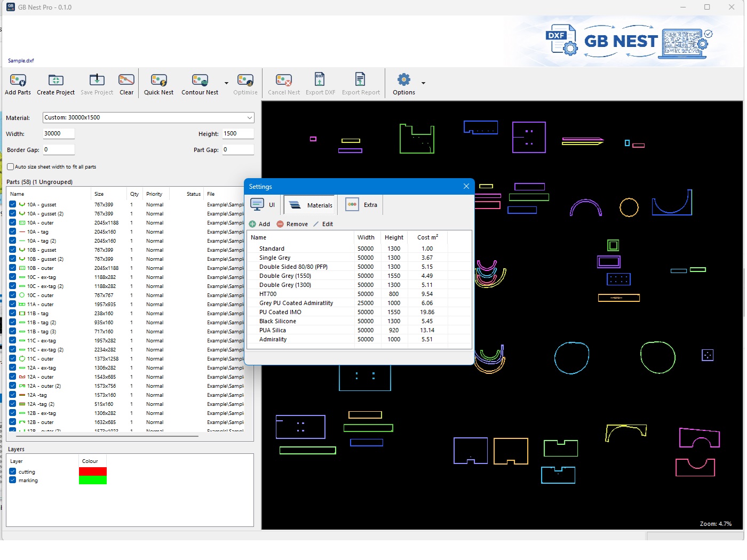Click the Add Parts toolbar icon
This screenshot has height=560, width=747.
click(18, 81)
